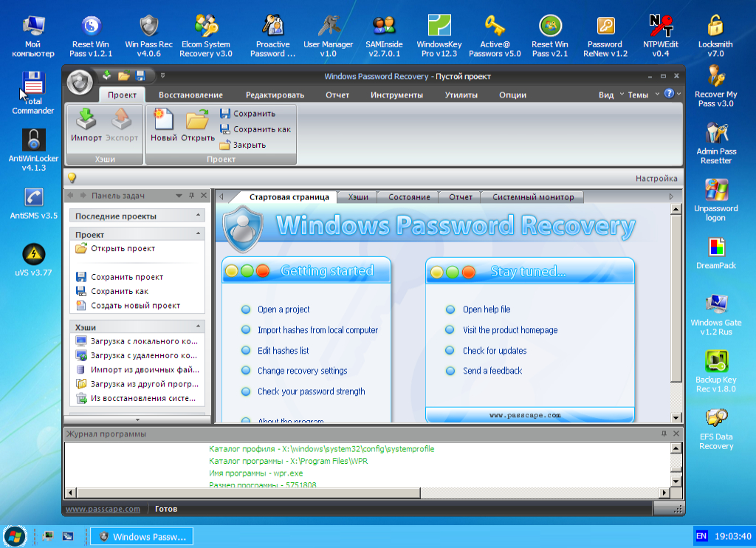Click the EN language indicator in tray
This screenshot has width=756, height=548.
pyautogui.click(x=701, y=536)
